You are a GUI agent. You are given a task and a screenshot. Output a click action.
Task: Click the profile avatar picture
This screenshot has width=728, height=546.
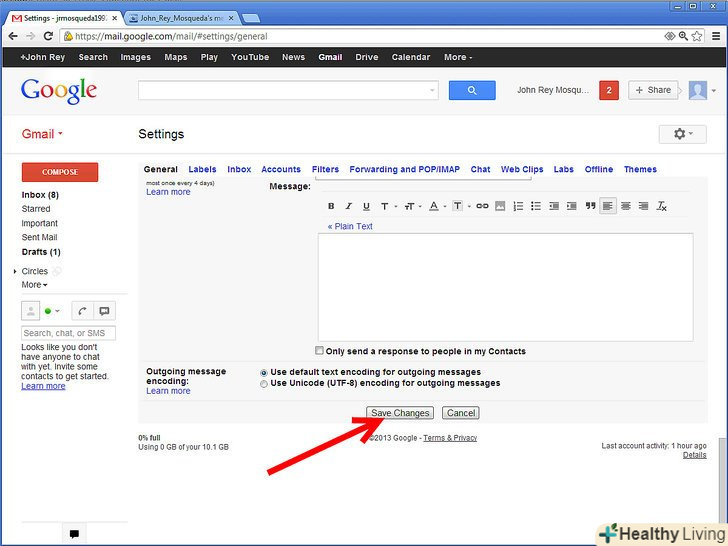pos(697,90)
